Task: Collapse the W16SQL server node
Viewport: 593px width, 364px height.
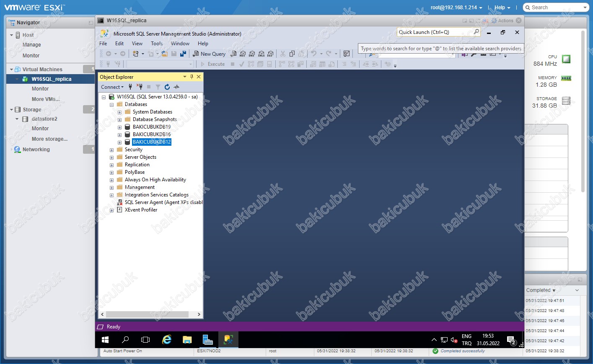Action: pos(104,97)
